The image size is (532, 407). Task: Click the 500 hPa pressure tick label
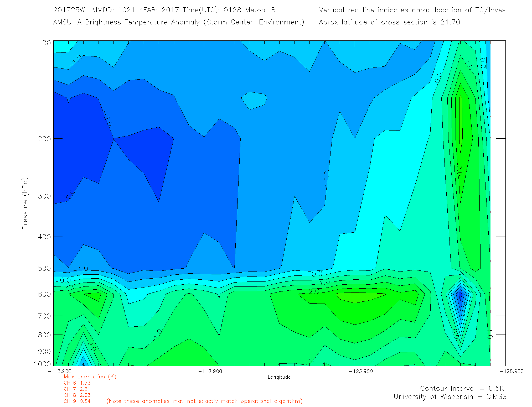44,268
